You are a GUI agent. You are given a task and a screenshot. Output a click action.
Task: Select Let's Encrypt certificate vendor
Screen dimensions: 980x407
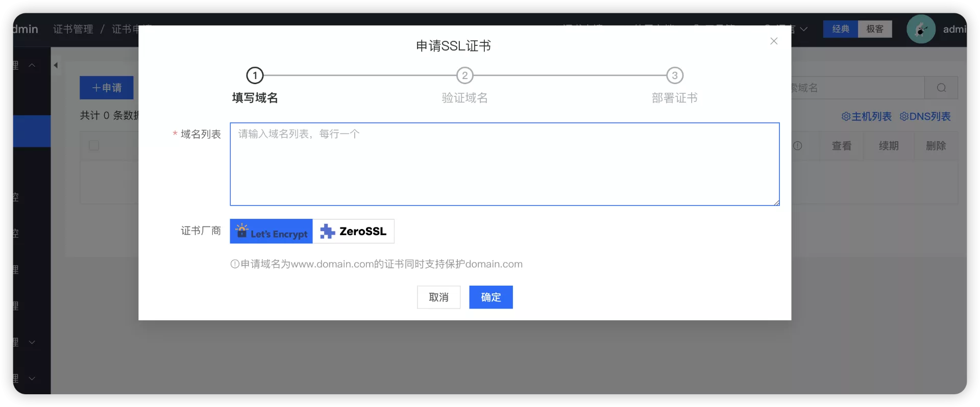[x=271, y=231]
